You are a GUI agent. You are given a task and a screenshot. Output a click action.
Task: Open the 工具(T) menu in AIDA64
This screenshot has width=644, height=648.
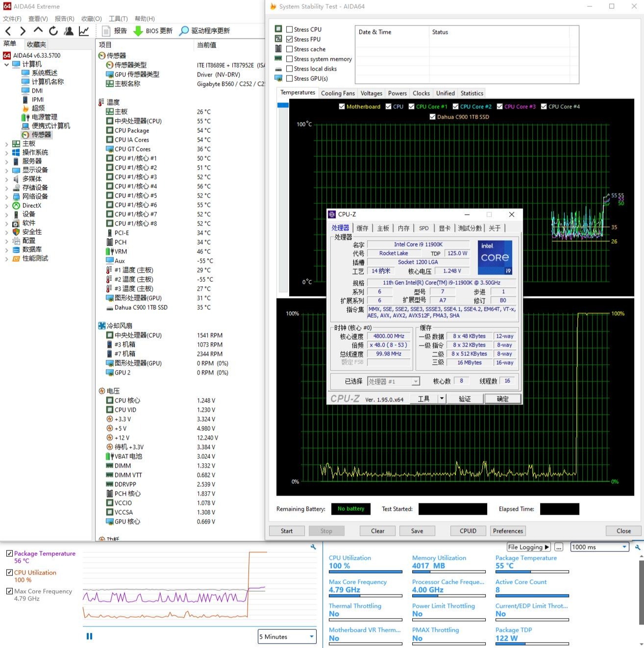click(118, 19)
